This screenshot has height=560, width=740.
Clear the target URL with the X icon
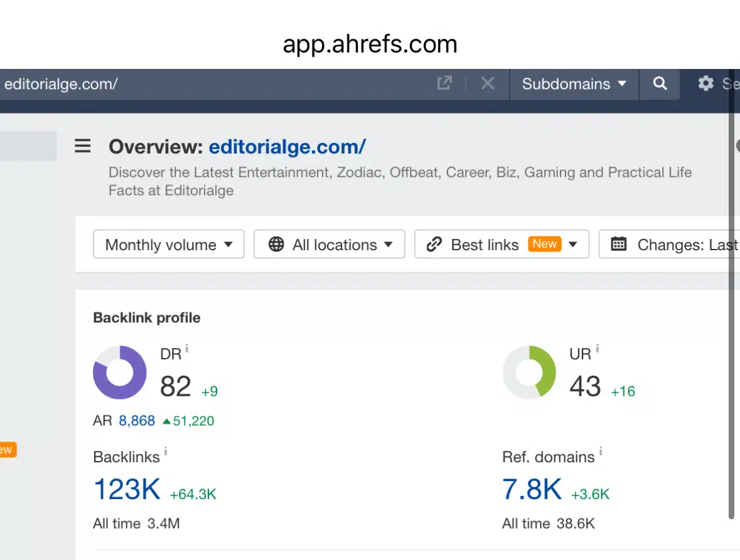point(488,83)
